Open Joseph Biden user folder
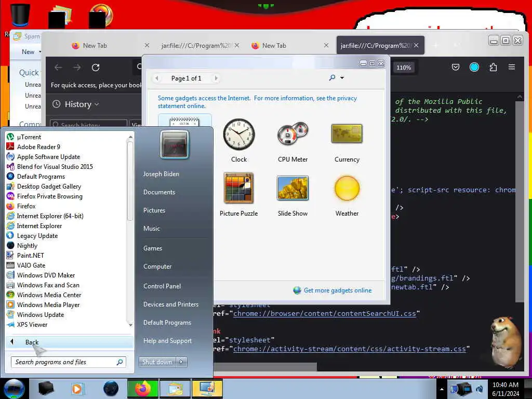 pos(161,174)
